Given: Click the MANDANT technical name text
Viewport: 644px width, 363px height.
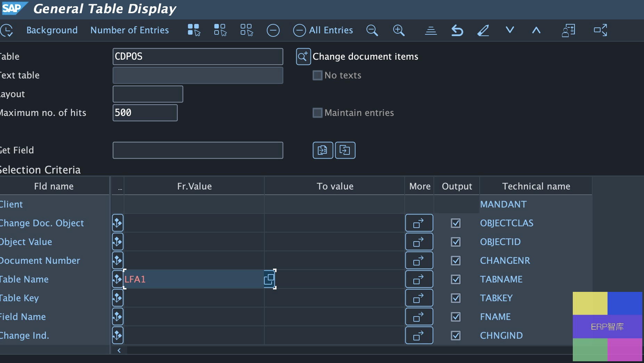Looking at the screenshot, I should [503, 204].
